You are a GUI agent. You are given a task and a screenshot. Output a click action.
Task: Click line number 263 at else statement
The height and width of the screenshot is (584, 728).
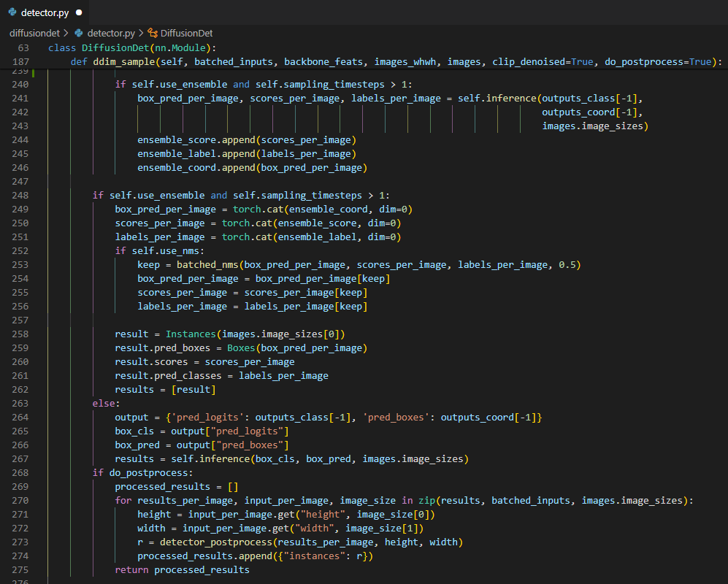pyautogui.click(x=20, y=404)
